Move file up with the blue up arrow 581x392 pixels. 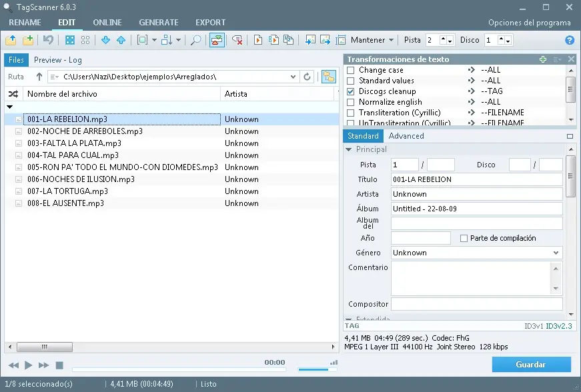pyautogui.click(x=121, y=40)
